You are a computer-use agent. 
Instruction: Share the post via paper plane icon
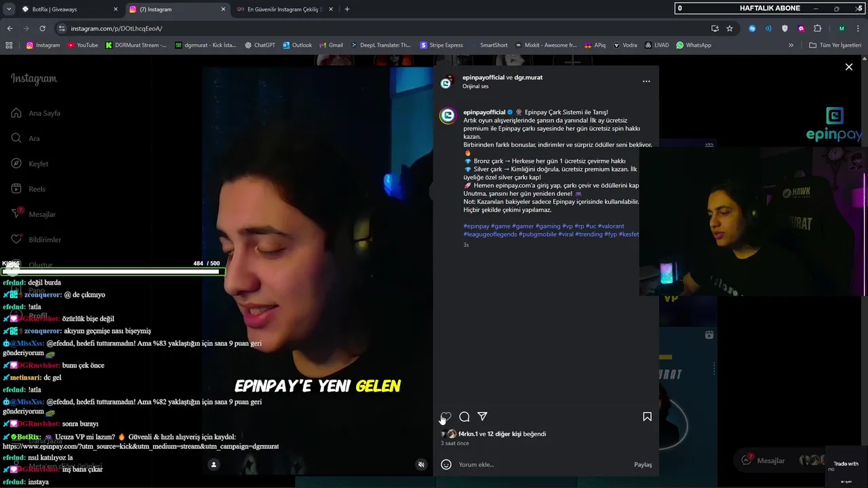(x=482, y=417)
